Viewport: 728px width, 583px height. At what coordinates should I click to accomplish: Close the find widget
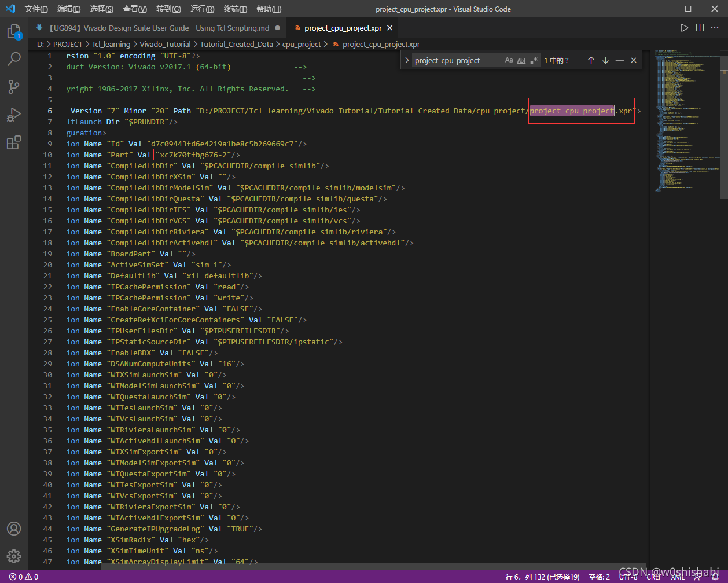(634, 60)
